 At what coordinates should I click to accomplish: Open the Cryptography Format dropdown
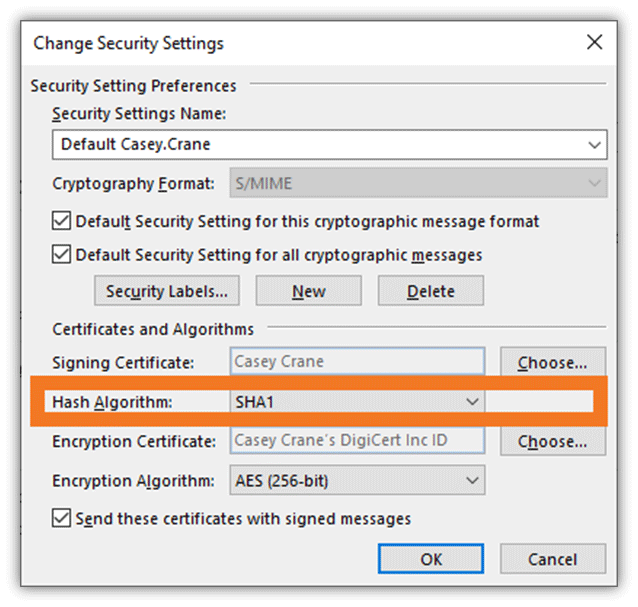(595, 184)
